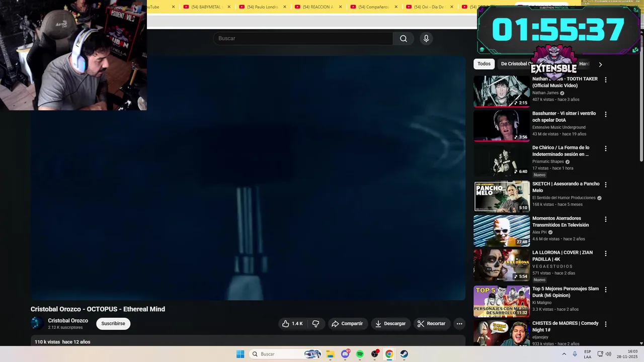Click the Compartir share button
This screenshot has height=362, width=644.
pyautogui.click(x=347, y=324)
